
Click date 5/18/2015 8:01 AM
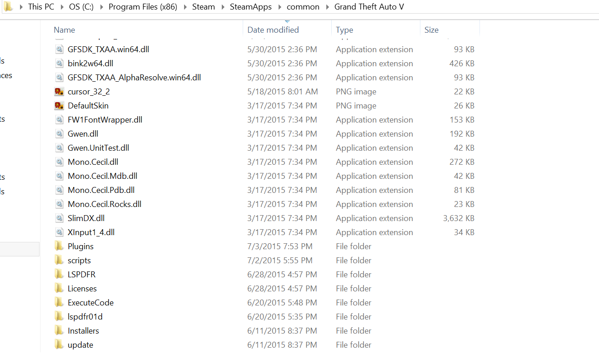[283, 92]
